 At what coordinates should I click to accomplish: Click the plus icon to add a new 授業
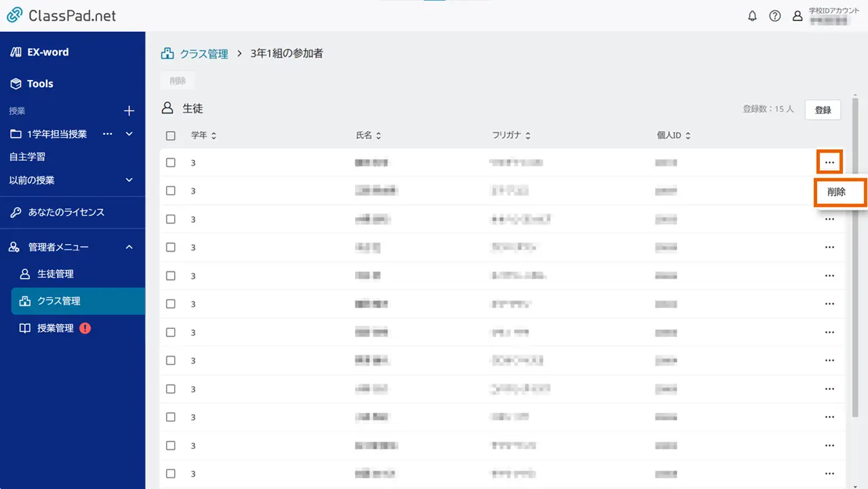(128, 111)
